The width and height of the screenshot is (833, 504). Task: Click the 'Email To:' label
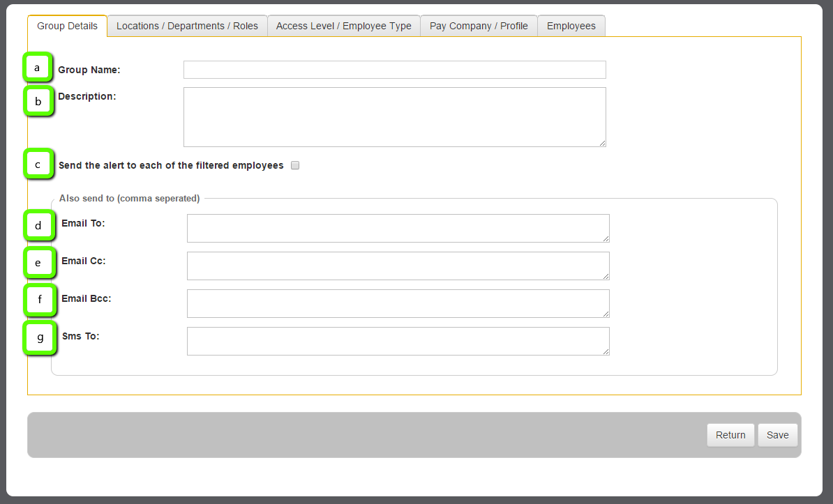click(84, 224)
